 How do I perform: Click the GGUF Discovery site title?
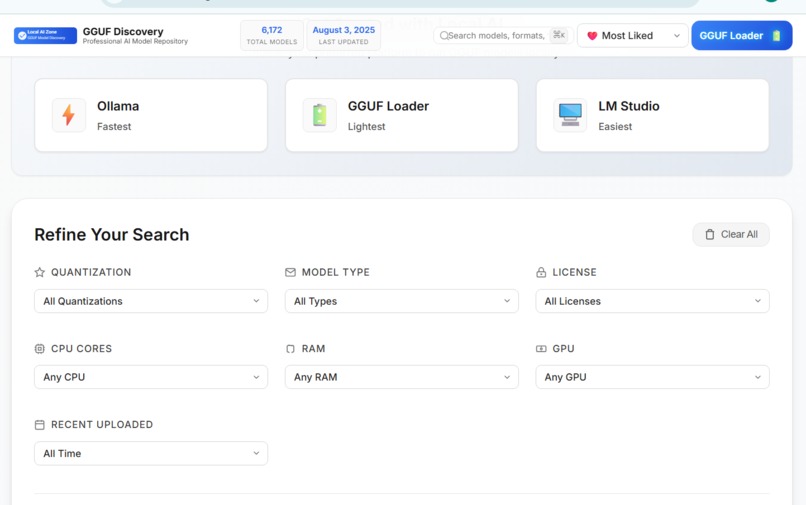(x=123, y=31)
